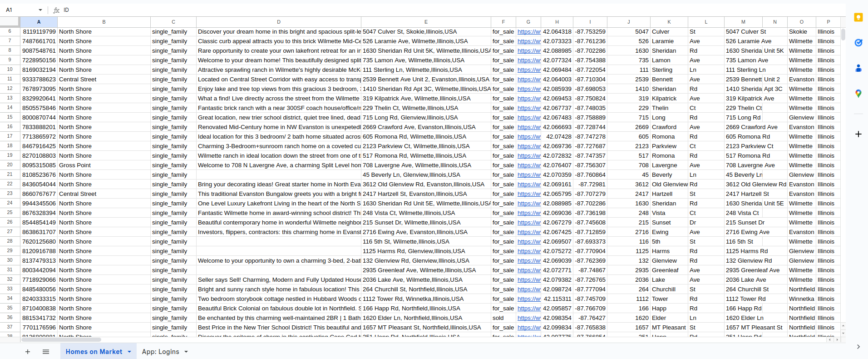Select row 36 header

point(10,318)
